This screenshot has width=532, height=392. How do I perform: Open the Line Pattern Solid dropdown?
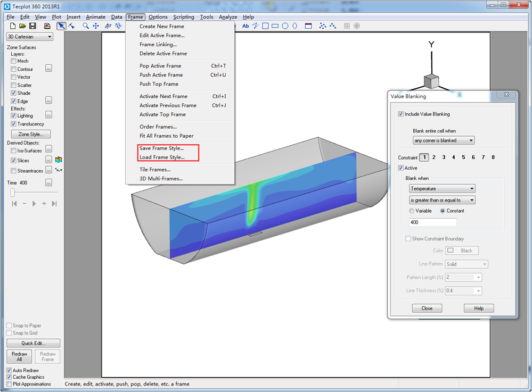466,264
